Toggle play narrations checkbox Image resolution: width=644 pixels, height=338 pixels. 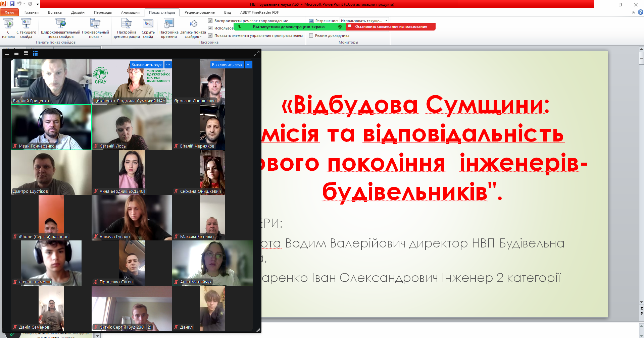210,21
